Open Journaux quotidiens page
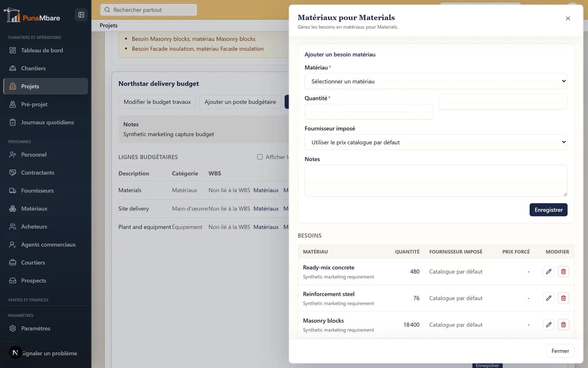 click(45, 122)
